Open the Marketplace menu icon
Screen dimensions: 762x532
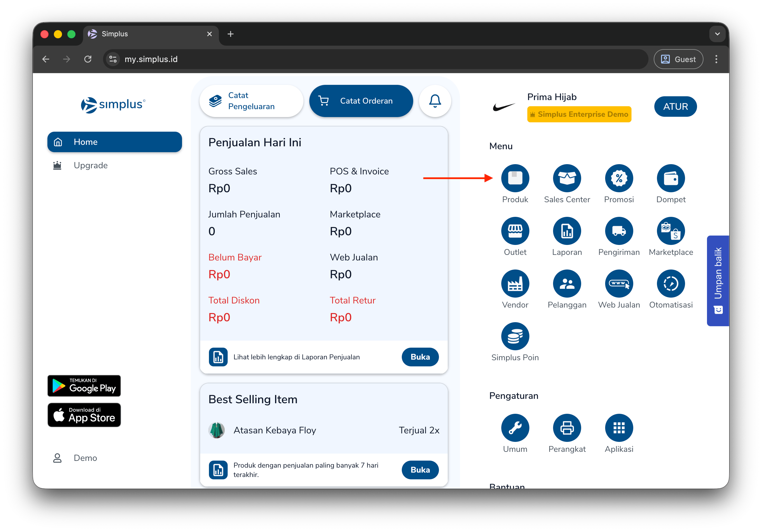tap(671, 231)
